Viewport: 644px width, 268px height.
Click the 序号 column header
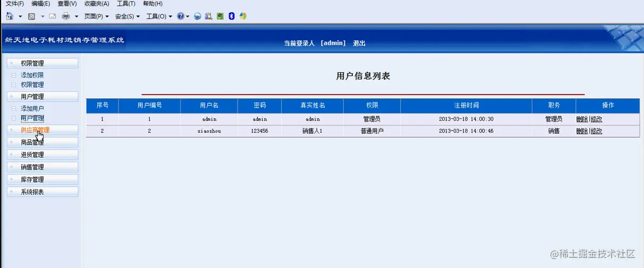point(103,106)
